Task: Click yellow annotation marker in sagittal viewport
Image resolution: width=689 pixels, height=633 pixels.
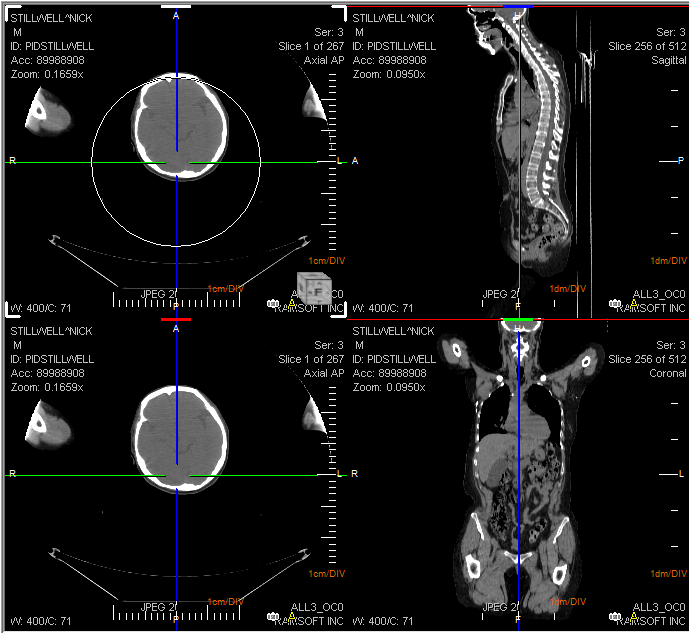Action: coord(632,303)
